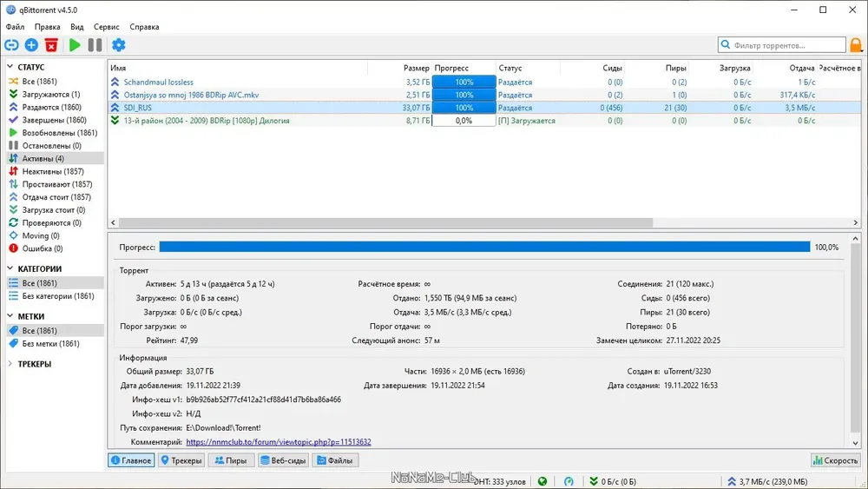Click the add torrent link toolbar icon

click(x=11, y=45)
